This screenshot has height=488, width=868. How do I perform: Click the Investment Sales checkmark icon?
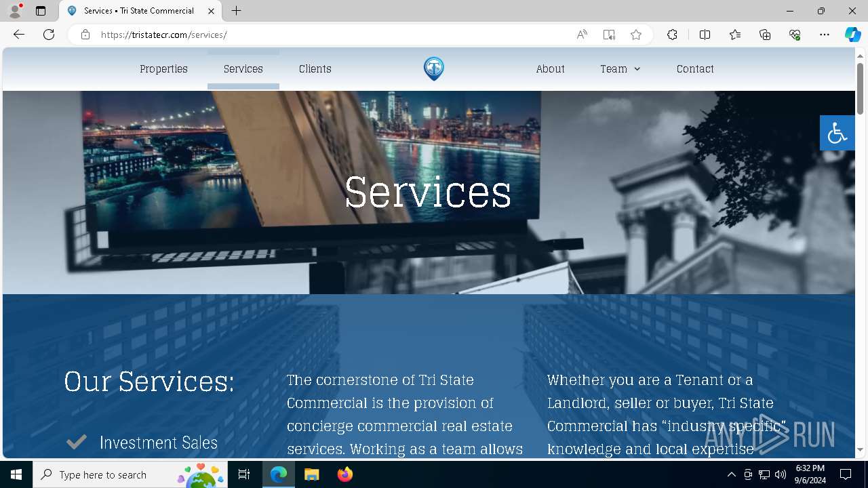[77, 442]
